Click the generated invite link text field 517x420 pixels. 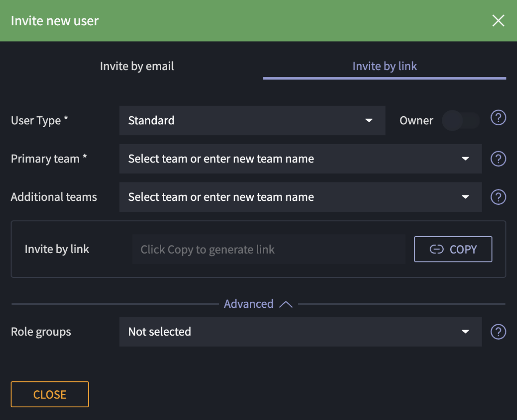click(268, 250)
